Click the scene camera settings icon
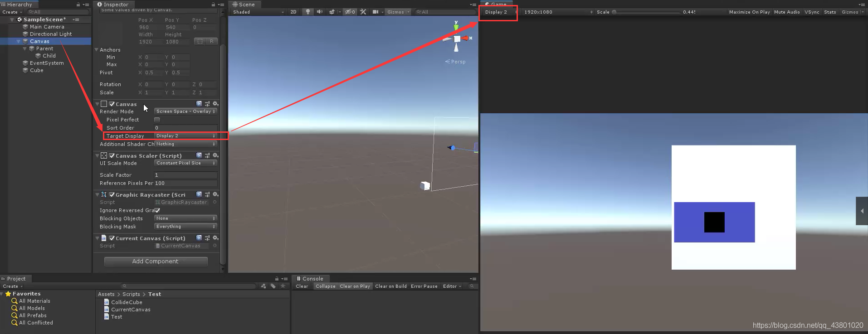The width and height of the screenshot is (868, 334). (x=375, y=12)
